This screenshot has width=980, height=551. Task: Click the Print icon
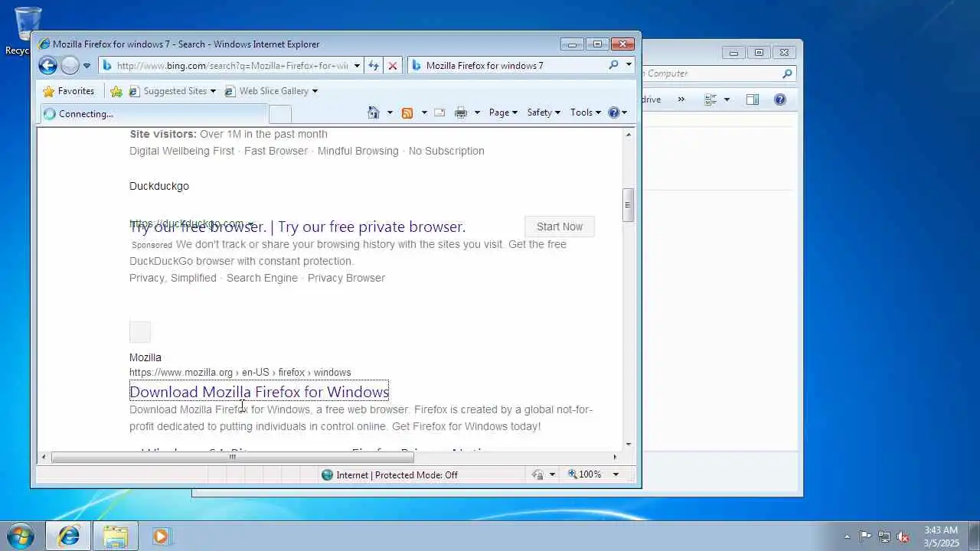pyautogui.click(x=461, y=112)
